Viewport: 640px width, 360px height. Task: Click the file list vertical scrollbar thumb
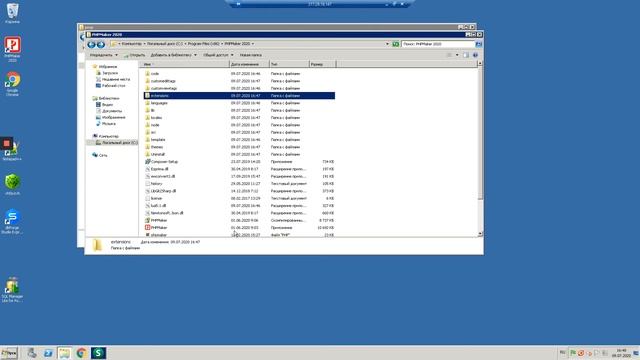480,134
